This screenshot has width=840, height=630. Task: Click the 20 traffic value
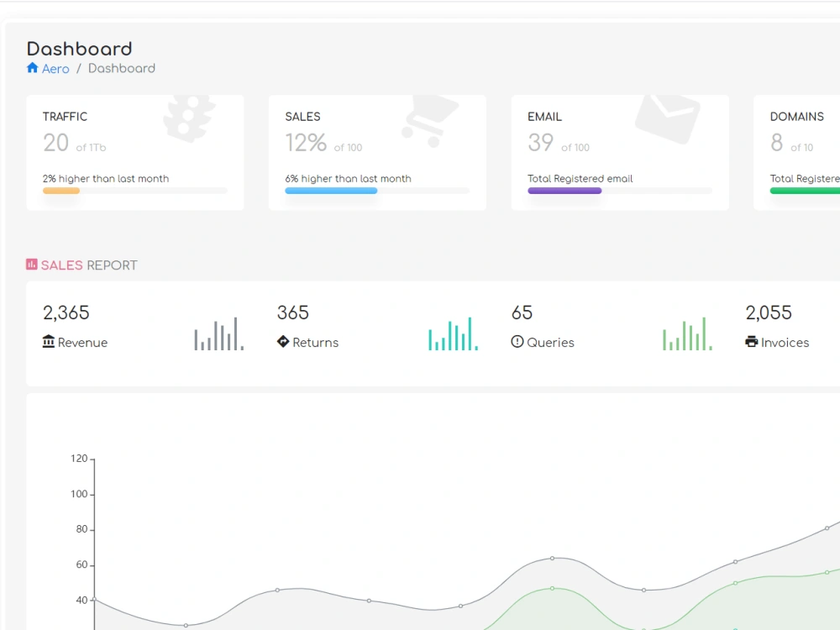pyautogui.click(x=55, y=143)
